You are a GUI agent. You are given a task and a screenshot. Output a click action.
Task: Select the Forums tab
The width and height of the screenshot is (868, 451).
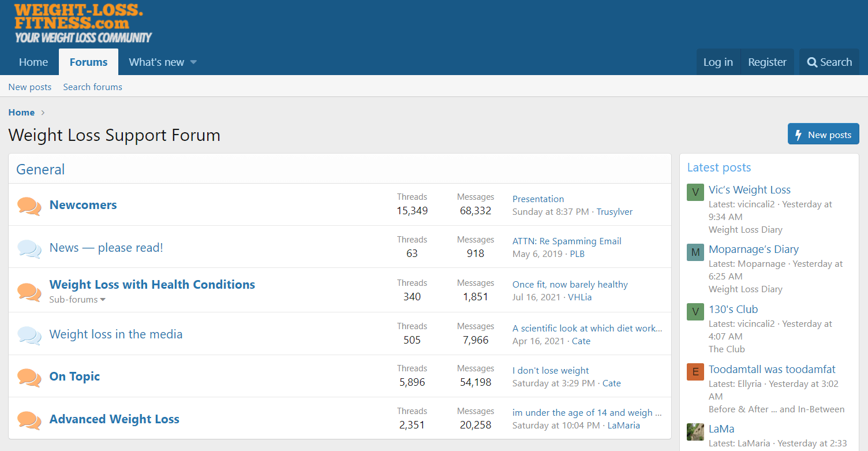point(88,62)
